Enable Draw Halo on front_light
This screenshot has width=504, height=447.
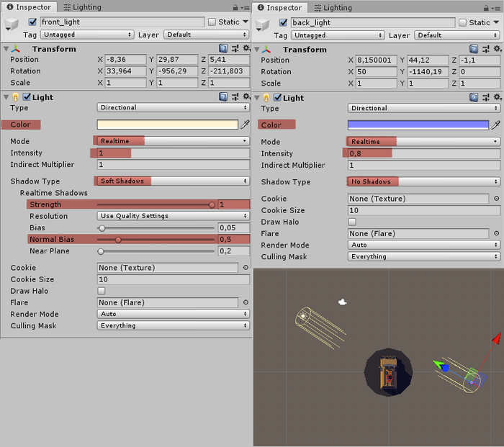pyautogui.click(x=102, y=291)
